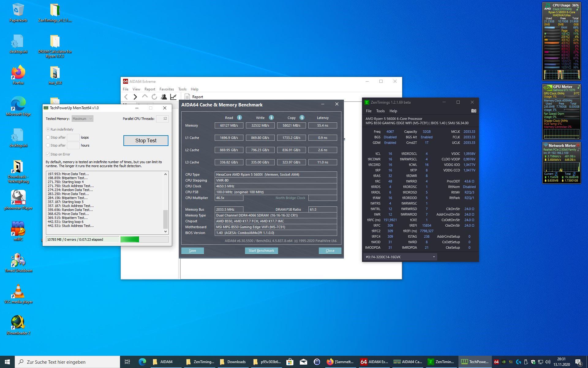Select the JDownloader 2 desktop icon
This screenshot has width=588, height=368.
tap(18, 325)
